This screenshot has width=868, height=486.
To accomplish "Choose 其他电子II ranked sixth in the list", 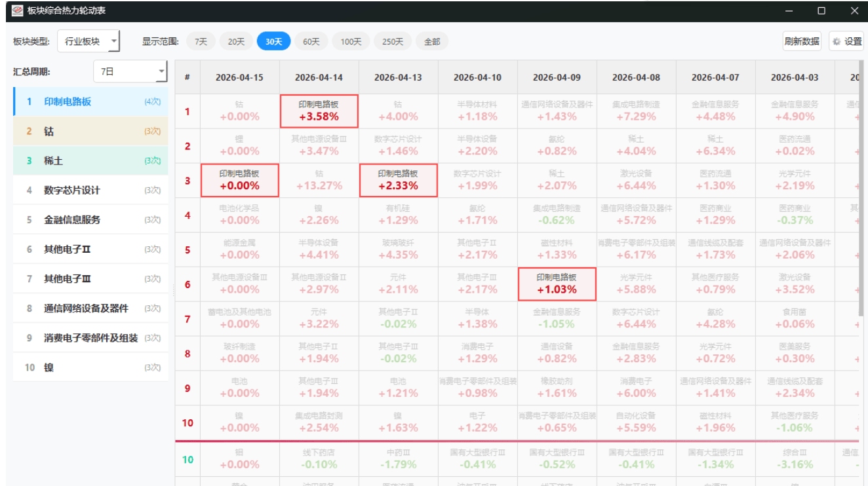I will coord(90,249).
